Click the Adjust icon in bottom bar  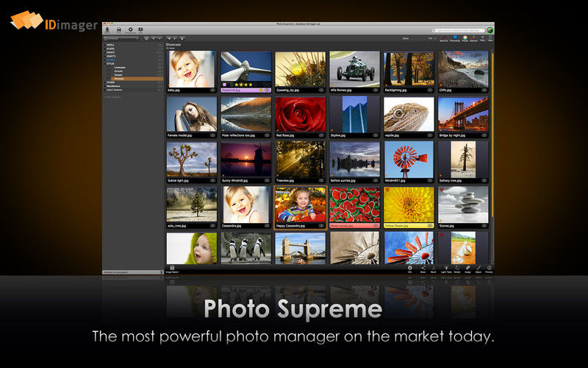[x=478, y=268]
